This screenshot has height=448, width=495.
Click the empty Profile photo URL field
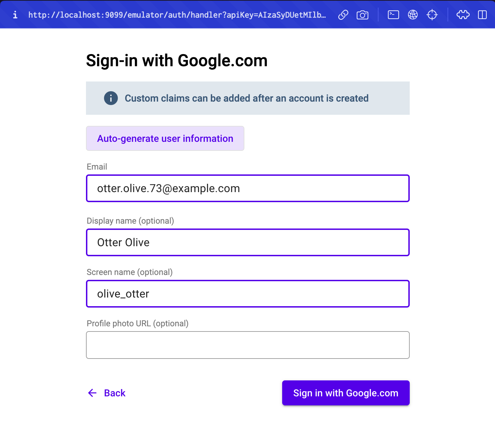click(x=248, y=345)
